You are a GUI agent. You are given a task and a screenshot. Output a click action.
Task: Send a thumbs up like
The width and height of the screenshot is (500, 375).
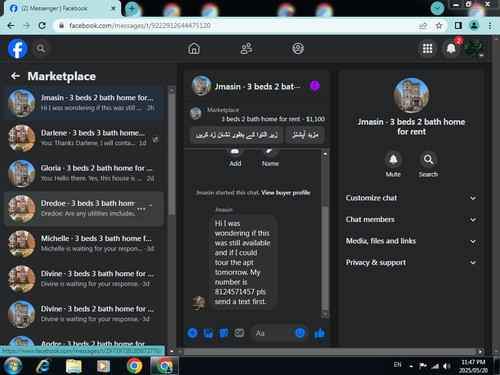pyautogui.click(x=319, y=333)
